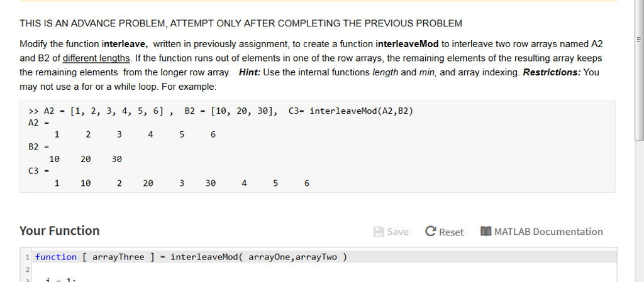Click the C3 output row in the example
Viewport: 644px width, 282px height.
(169, 183)
